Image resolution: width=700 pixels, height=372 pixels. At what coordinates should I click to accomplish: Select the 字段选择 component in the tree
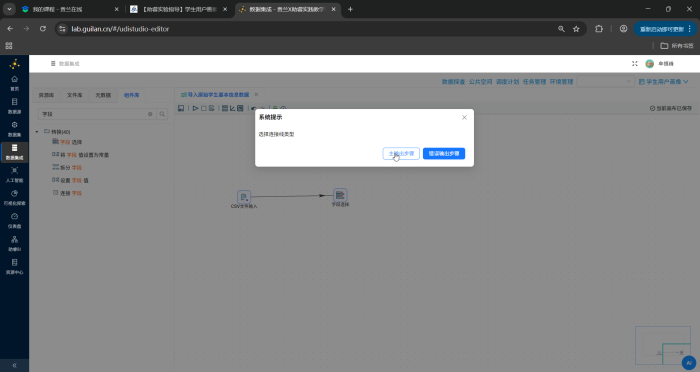67,142
